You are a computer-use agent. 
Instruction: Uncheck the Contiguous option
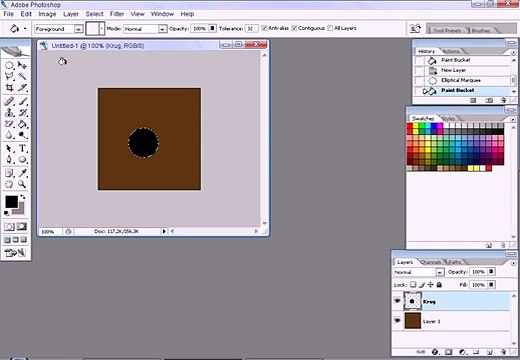coord(294,28)
